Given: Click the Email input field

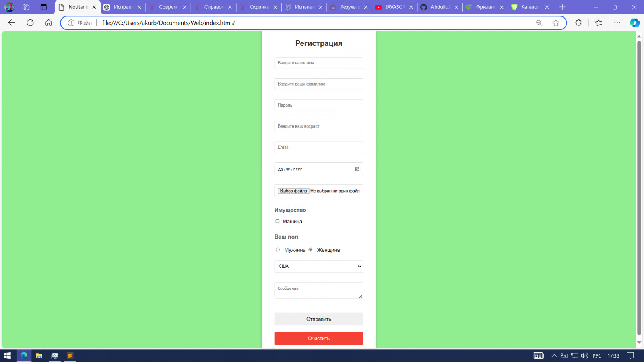Looking at the screenshot, I should click(319, 147).
